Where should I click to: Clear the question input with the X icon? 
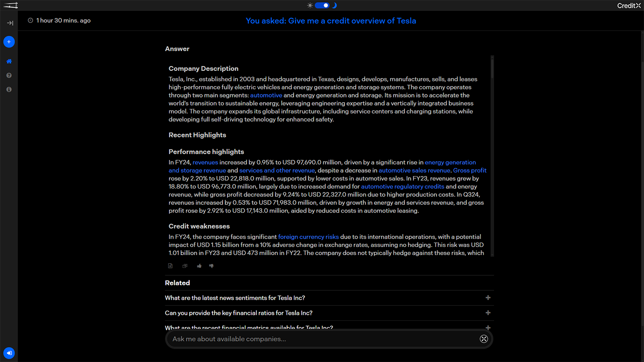[484, 339]
